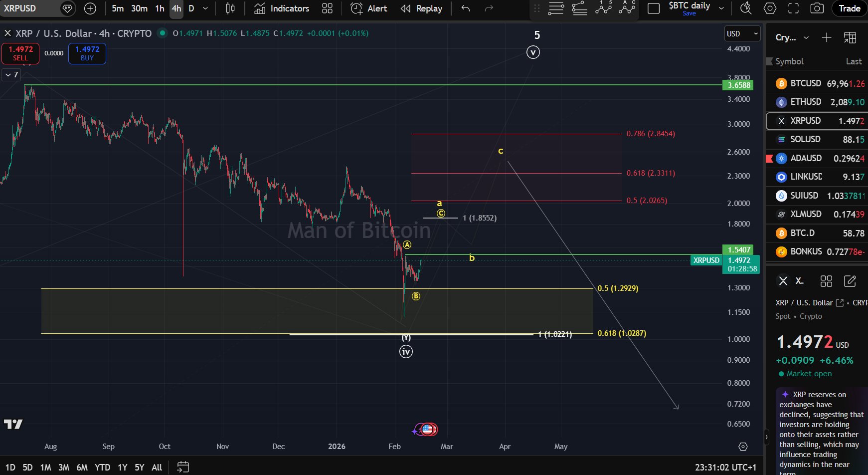Screen dimensions: 868x475
Task: Open timezone menu at 23:31:02 UTC+1
Action: pos(725,468)
